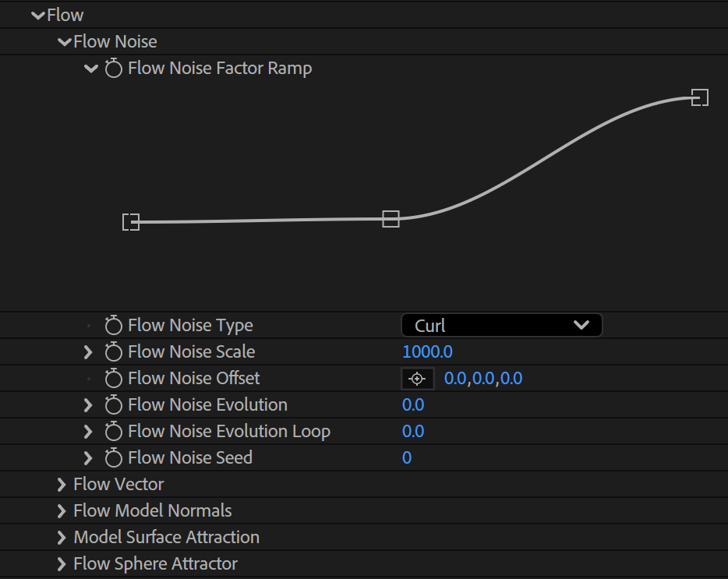Enable the Flow Noise Evolution stopwatch
Image resolution: width=728 pixels, height=579 pixels.
click(113, 405)
